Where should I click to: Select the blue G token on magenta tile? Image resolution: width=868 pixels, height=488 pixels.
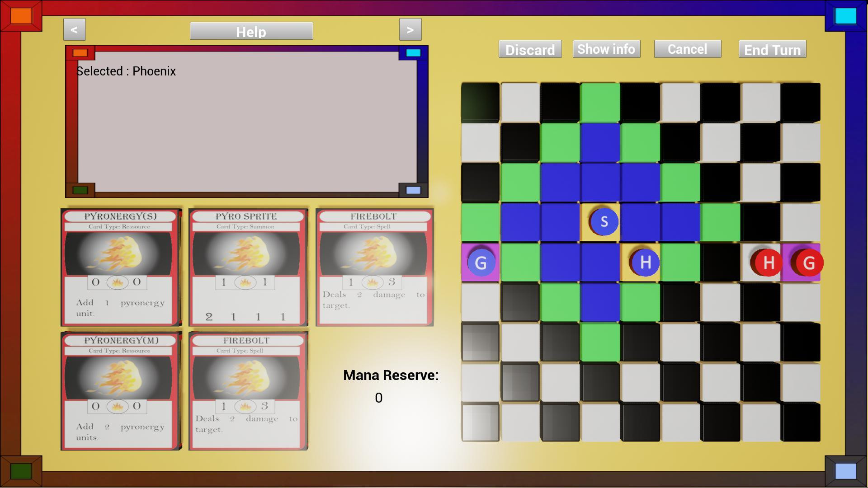point(481,263)
